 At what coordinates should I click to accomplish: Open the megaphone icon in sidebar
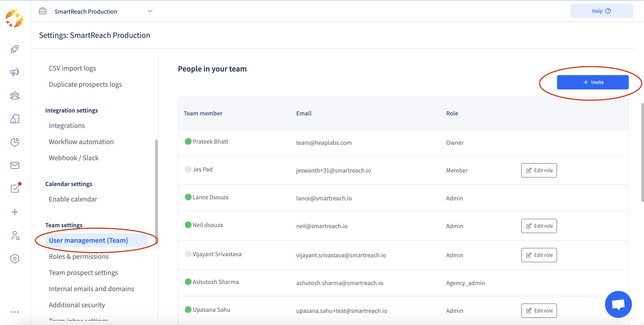pyautogui.click(x=15, y=72)
